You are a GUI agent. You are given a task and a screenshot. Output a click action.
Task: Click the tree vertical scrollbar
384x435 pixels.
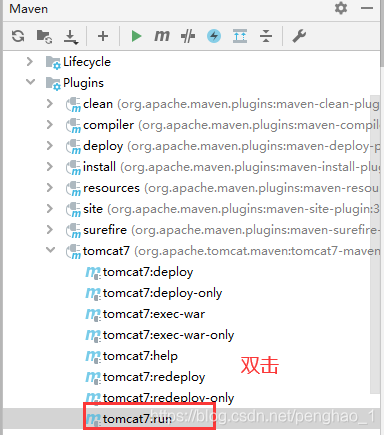tap(375, 244)
